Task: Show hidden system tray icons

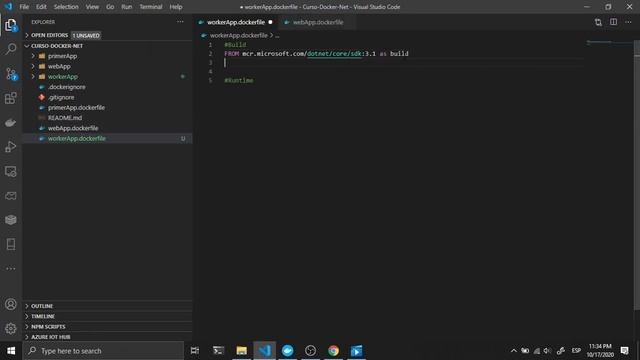Action: point(513,351)
